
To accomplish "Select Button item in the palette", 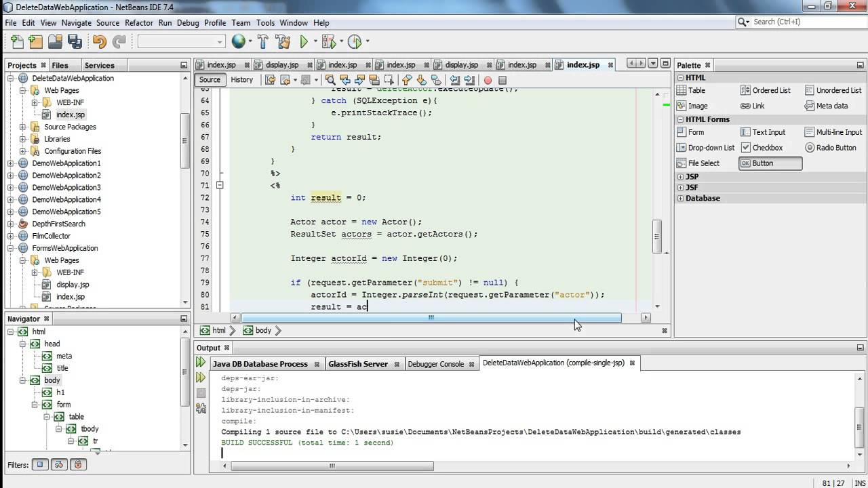I will click(x=770, y=163).
